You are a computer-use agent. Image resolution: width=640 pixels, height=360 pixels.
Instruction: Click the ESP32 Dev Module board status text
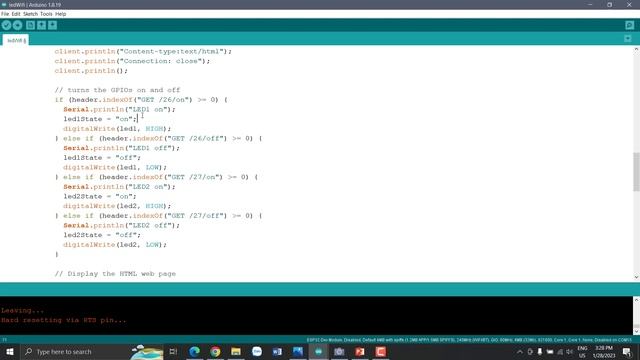tap(469, 340)
